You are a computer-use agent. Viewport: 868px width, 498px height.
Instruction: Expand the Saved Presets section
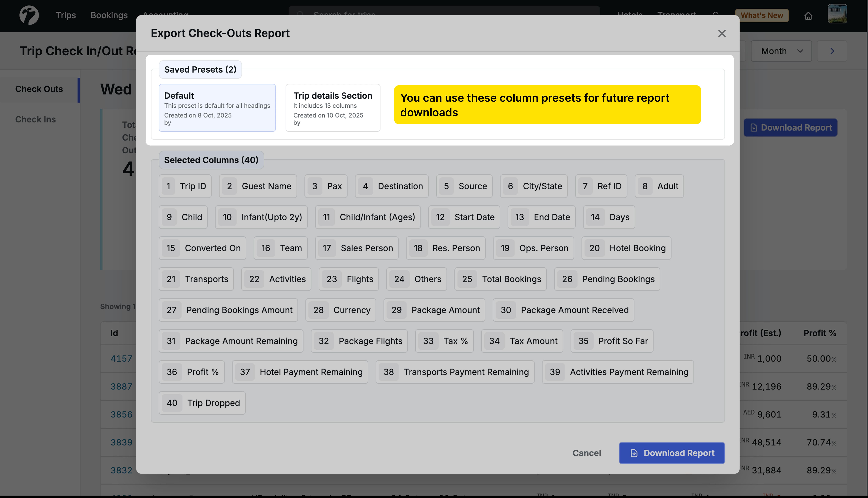(x=200, y=69)
